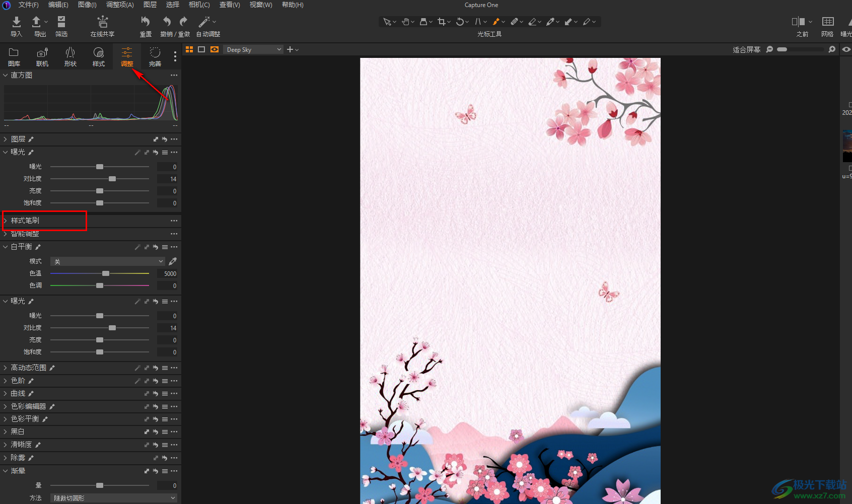Open the 图层 menu in menu bar
This screenshot has height=504, width=852.
coord(150,5)
